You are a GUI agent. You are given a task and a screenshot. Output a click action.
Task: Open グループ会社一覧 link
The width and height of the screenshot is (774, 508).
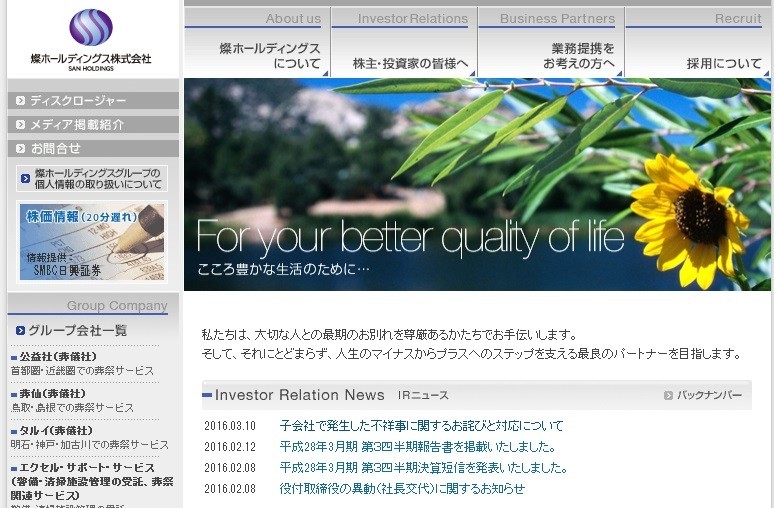(x=77, y=330)
